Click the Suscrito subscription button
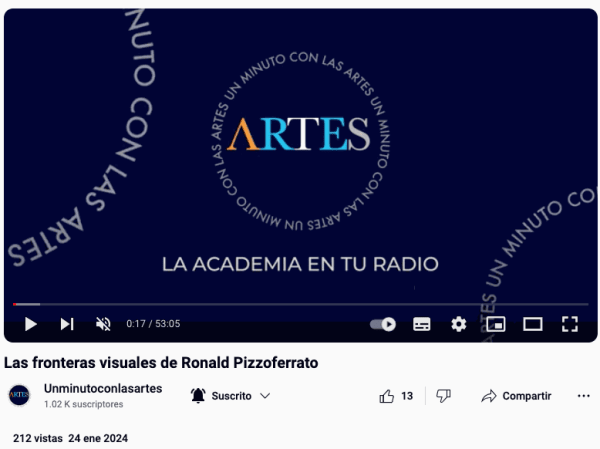Viewport: 600px width, 449px height. tap(231, 396)
